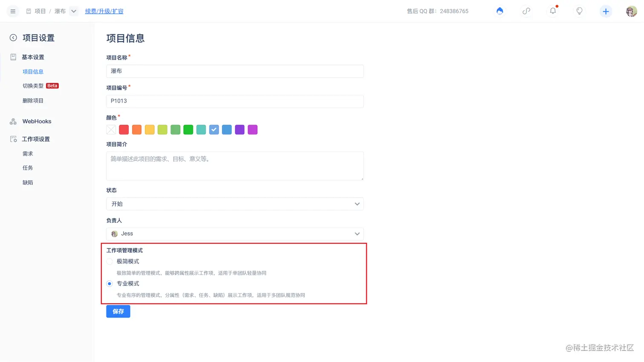Open 任务 work item settings
The image size is (644, 362).
point(28,168)
